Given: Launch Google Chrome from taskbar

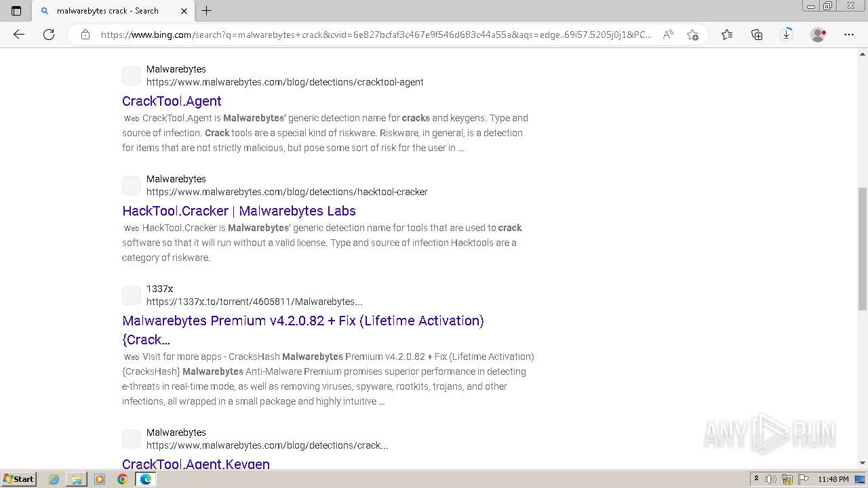Looking at the screenshot, I should click(x=122, y=479).
